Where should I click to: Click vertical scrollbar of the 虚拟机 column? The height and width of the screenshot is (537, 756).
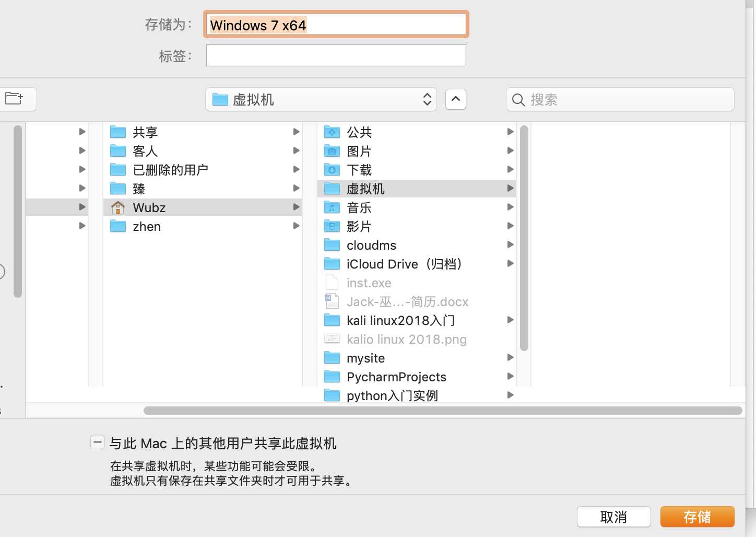(x=524, y=238)
